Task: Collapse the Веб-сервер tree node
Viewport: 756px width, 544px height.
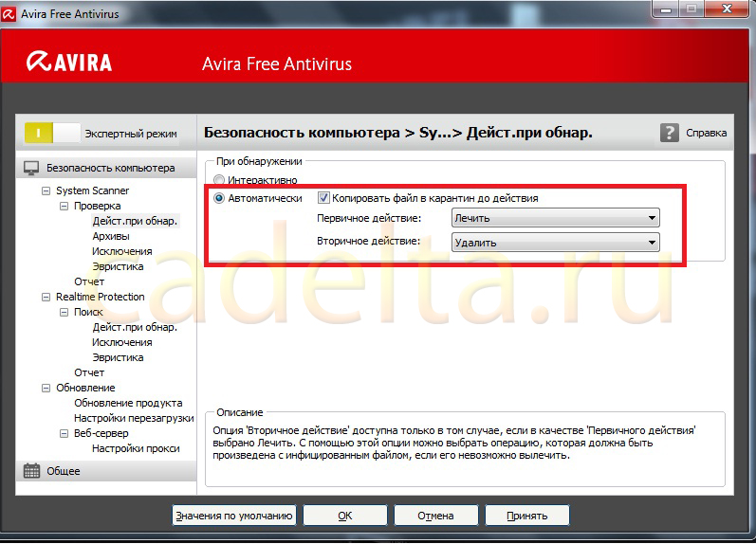Action: click(x=64, y=434)
